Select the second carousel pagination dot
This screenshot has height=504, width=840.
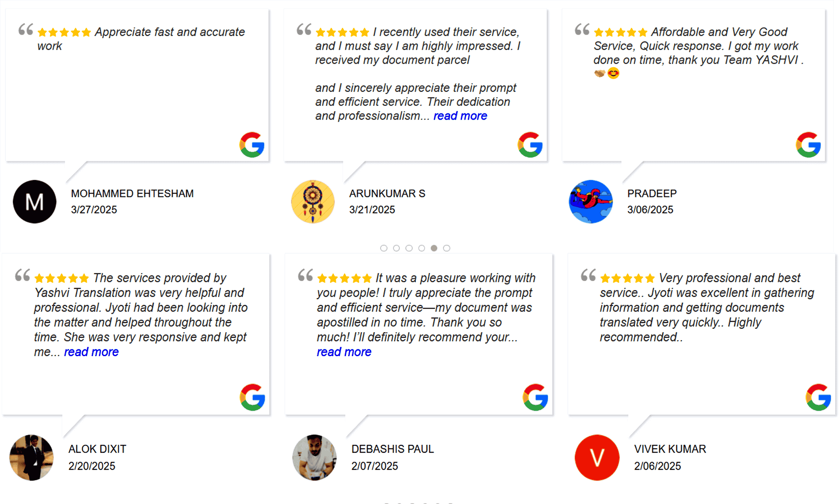[396, 248]
